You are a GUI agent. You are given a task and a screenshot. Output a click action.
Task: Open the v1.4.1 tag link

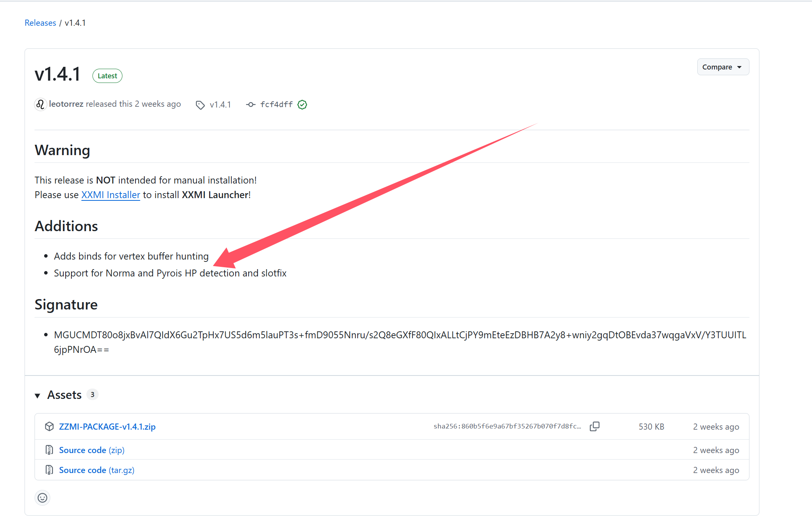(220, 105)
